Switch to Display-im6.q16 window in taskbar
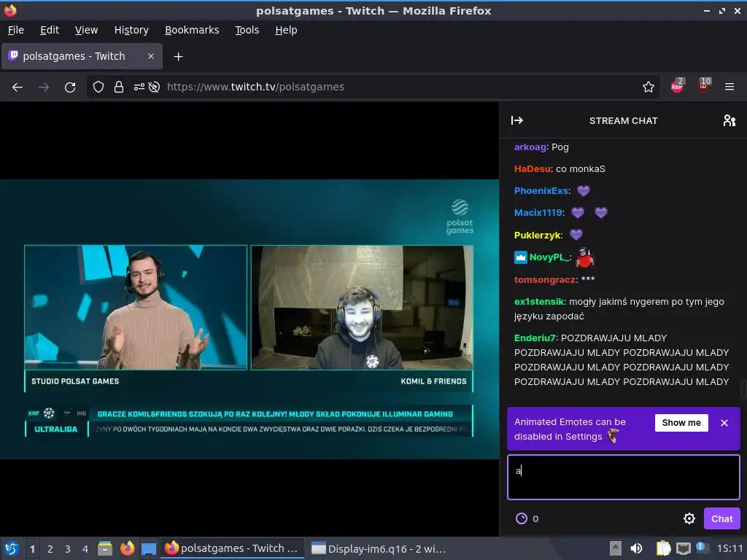The width and height of the screenshot is (747, 560). point(379,549)
